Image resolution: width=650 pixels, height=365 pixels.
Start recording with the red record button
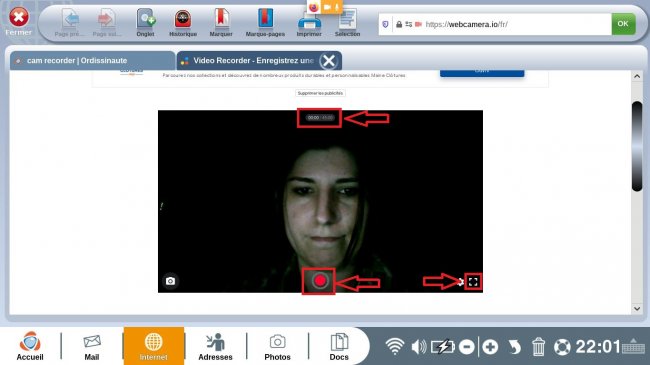click(319, 281)
